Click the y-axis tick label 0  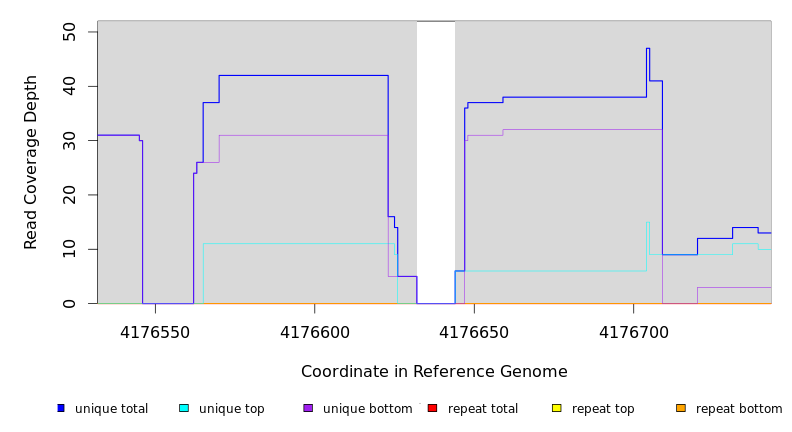[x=67, y=303]
